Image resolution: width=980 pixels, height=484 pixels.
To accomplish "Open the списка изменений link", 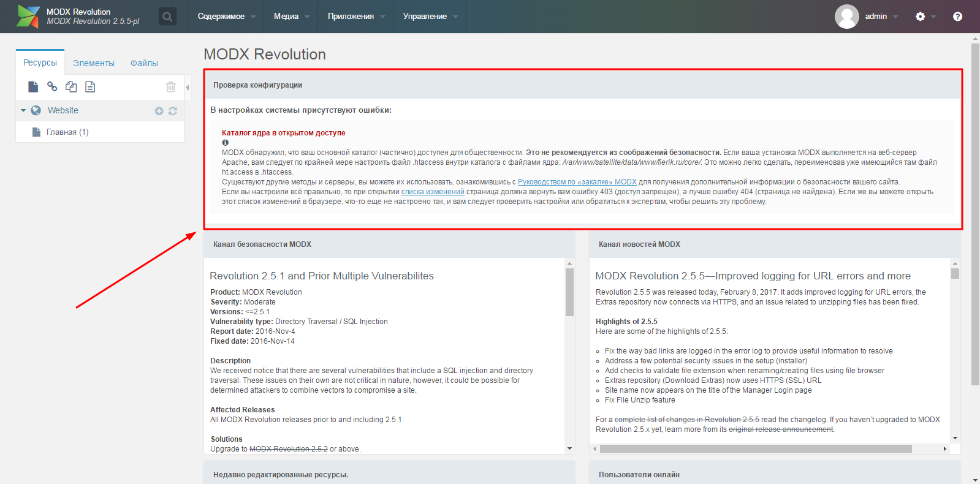I will tap(433, 192).
